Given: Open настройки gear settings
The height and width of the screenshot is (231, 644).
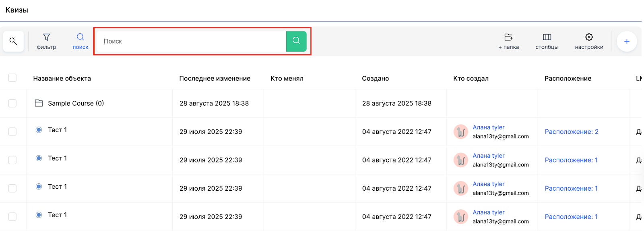Looking at the screenshot, I should pyautogui.click(x=589, y=41).
